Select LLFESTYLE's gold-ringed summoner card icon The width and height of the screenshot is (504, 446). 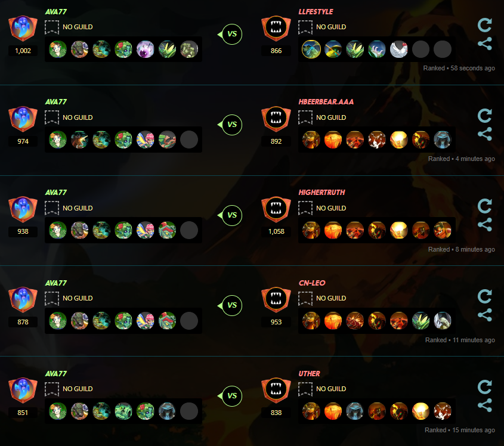click(x=311, y=49)
